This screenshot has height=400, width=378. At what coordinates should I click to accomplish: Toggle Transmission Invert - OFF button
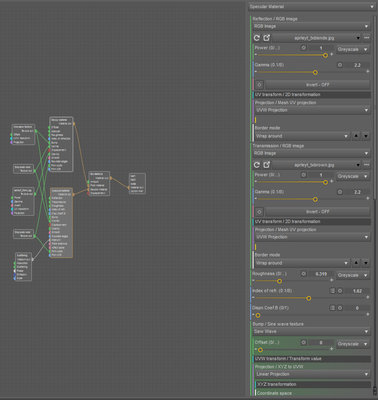(x=318, y=212)
